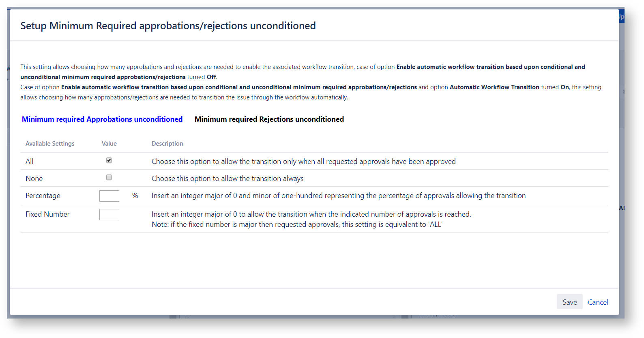Click the Percentage row label

click(43, 196)
